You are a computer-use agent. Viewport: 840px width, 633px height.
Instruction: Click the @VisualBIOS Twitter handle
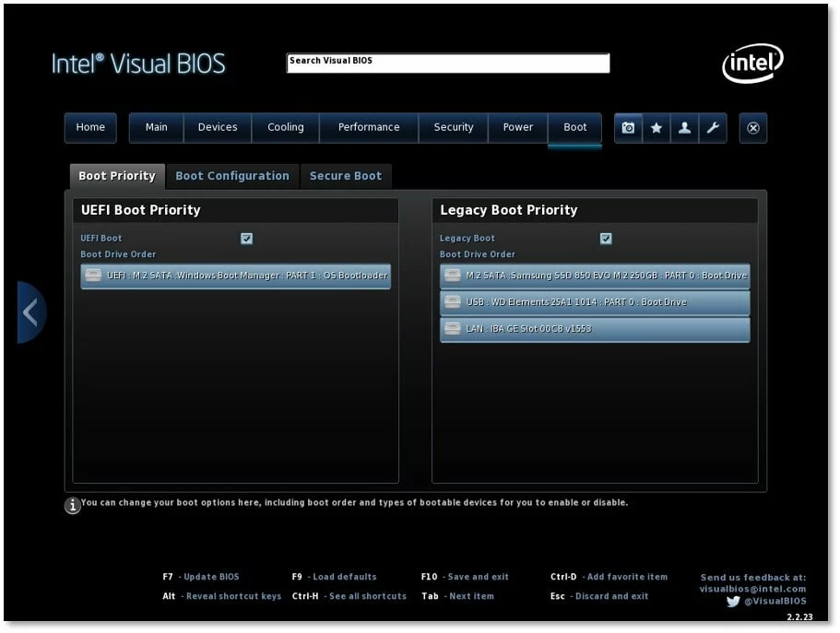pos(775,601)
